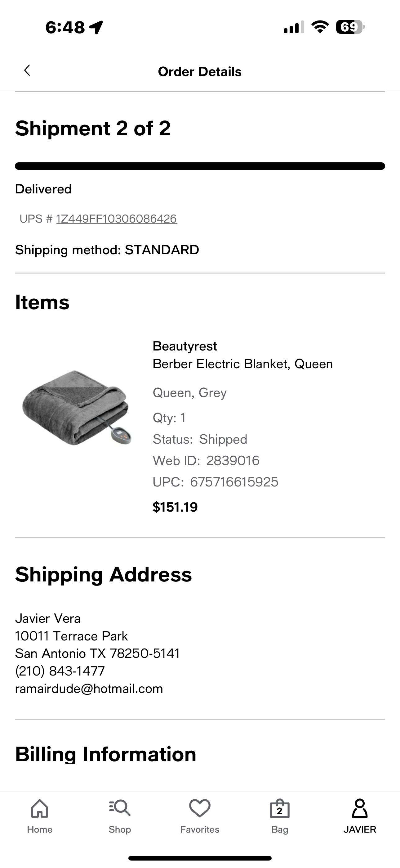Open the Shop search icon
Screen dimensions: 400x868
[119, 808]
